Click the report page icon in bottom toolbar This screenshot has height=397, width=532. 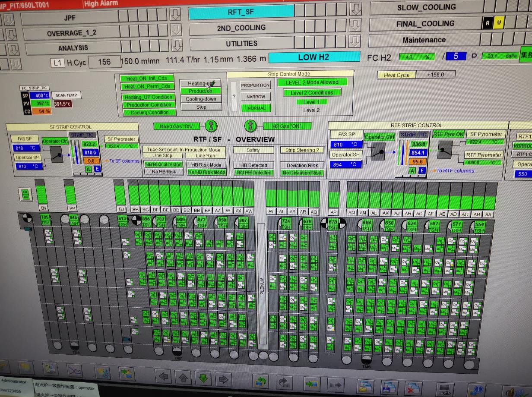(50, 369)
